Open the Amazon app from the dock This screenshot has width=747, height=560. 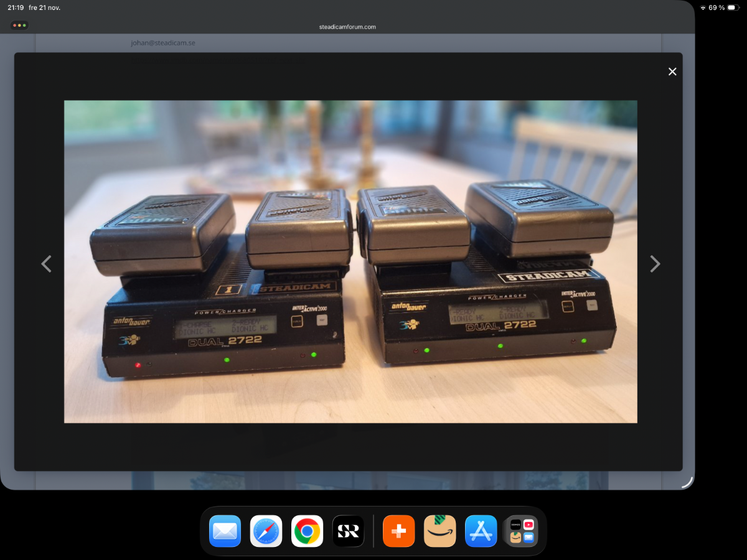point(439,531)
